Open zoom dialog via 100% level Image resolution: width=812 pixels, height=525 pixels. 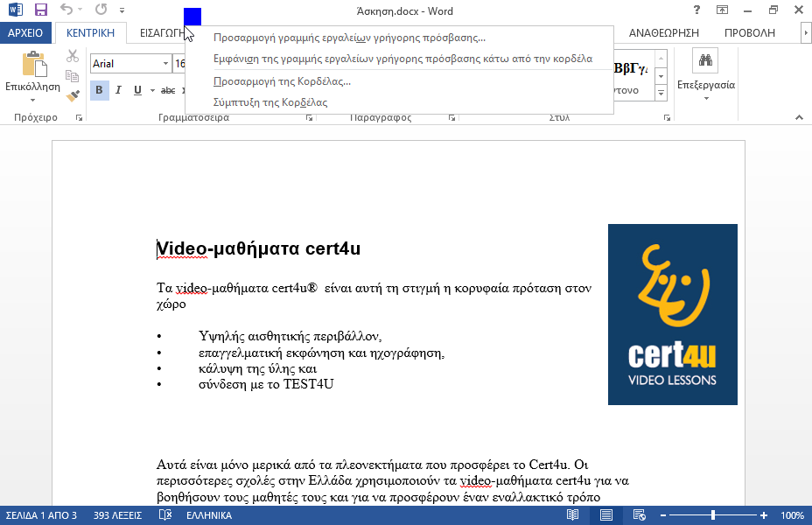click(793, 515)
